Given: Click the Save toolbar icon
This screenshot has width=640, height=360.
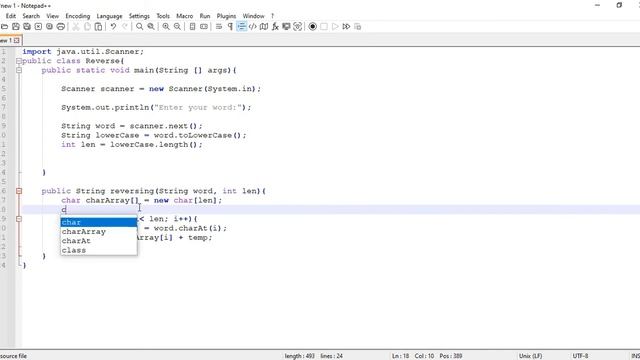Looking at the screenshot, I should click(16, 27).
